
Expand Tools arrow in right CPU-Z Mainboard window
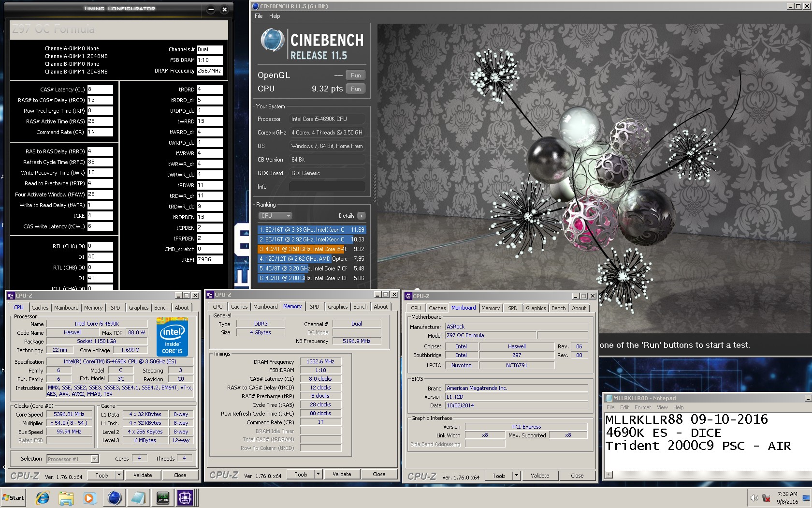click(x=516, y=476)
